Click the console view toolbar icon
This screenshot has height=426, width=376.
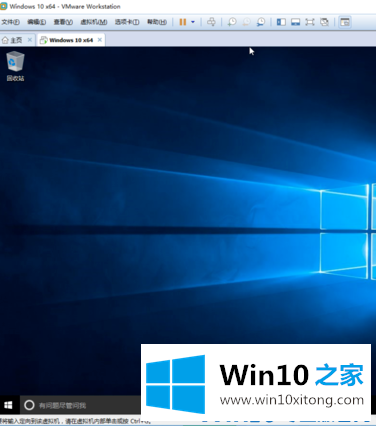click(345, 22)
